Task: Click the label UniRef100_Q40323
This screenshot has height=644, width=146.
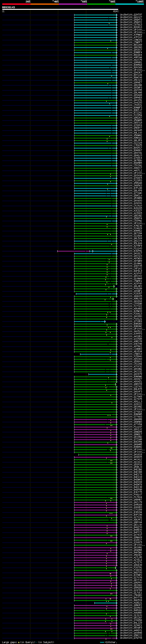Action: coord(131,256)
